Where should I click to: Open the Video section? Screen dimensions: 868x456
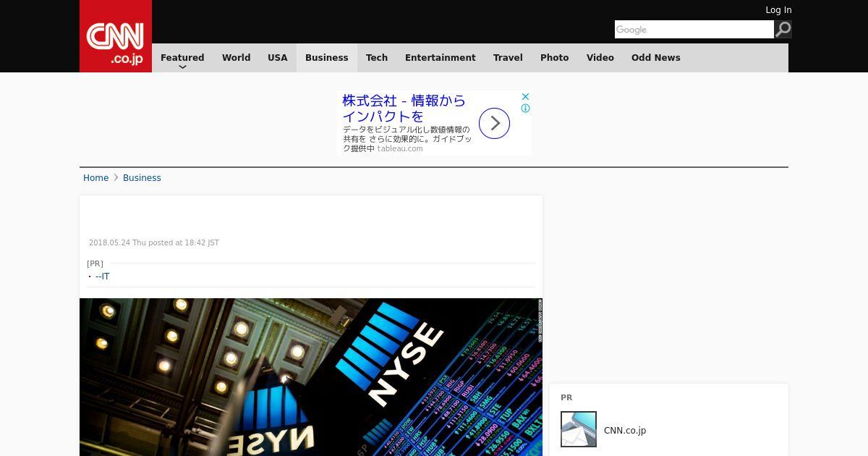pyautogui.click(x=600, y=58)
